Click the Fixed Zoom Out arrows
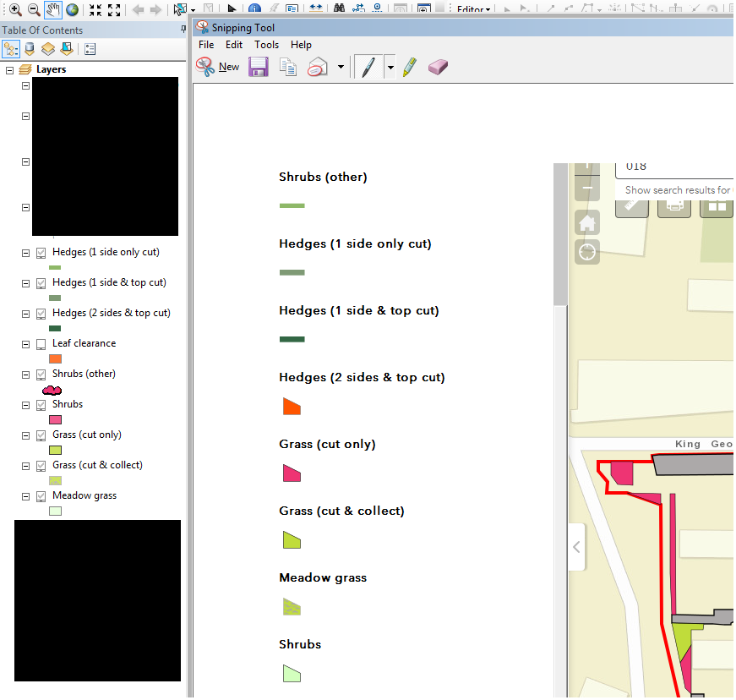This screenshot has width=736, height=700. [114, 9]
